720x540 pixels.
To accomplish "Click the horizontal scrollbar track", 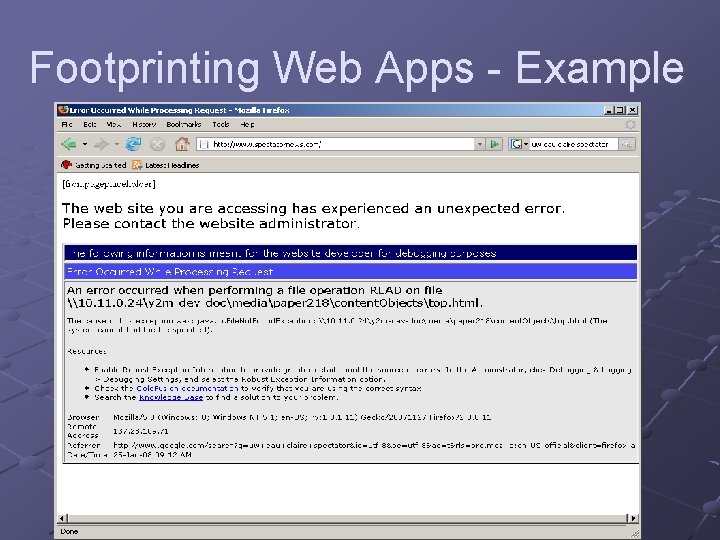I will (348, 518).
